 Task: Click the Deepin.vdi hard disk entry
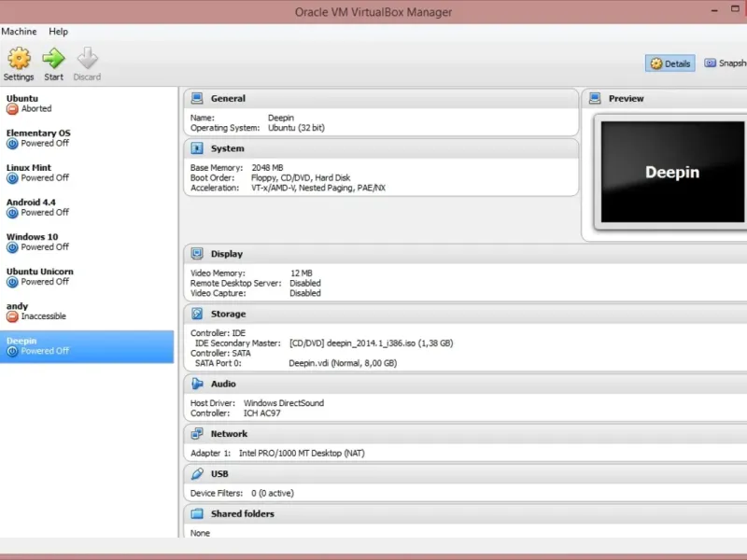pyautogui.click(x=343, y=363)
